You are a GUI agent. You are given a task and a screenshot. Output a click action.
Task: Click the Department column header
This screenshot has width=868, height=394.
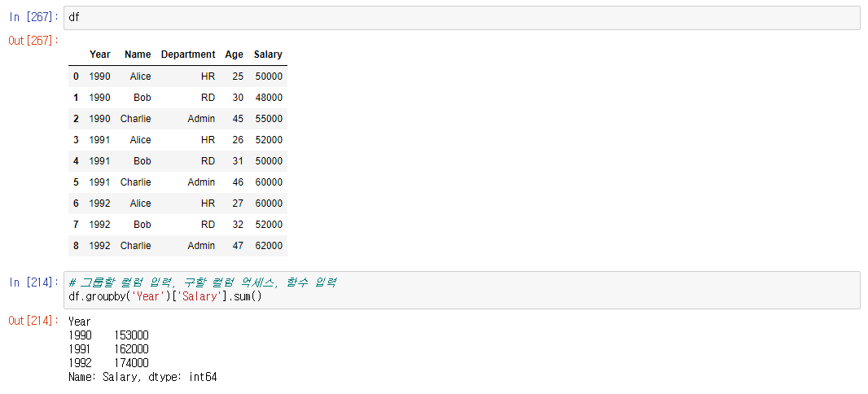(187, 55)
